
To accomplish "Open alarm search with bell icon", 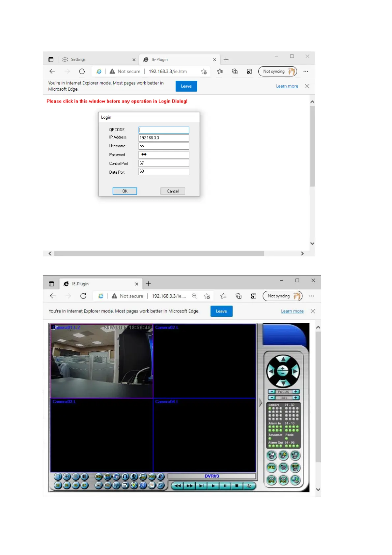I will coord(283,455).
